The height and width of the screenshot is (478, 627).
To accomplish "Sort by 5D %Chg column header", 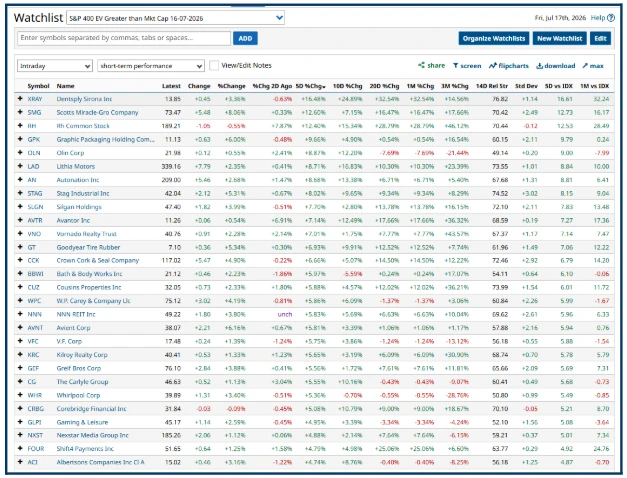I will click(x=310, y=86).
